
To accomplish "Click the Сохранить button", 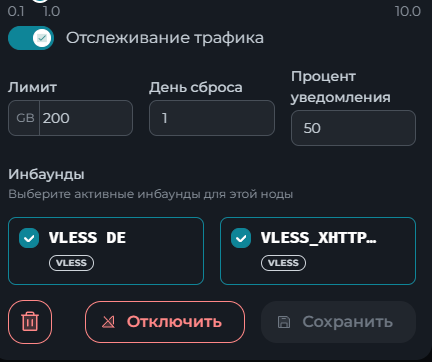I will click(338, 322).
